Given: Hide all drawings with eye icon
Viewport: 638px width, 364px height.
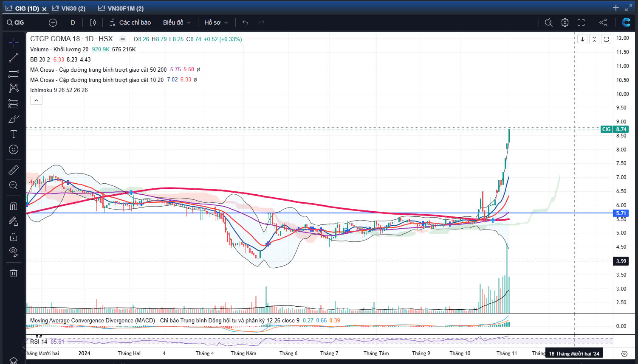Looking at the screenshot, I should [14, 252].
